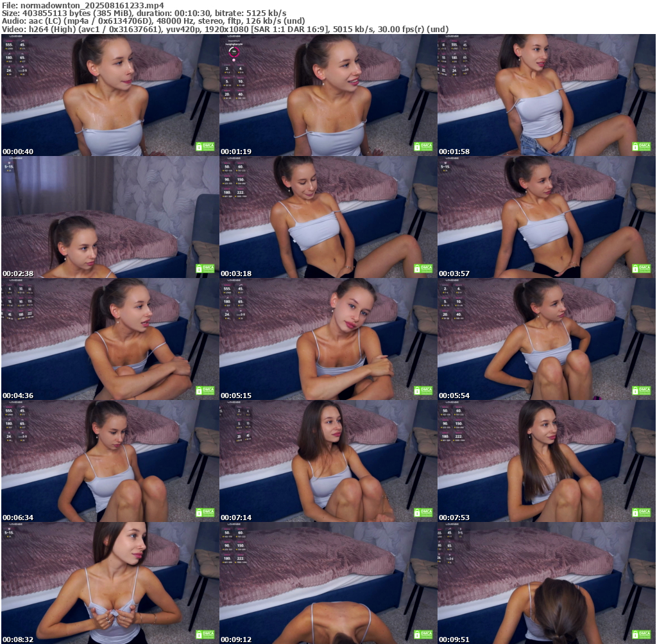Image resolution: width=657 pixels, height=644 pixels.
Task: Click the pink circular timer icon in the 00:01:19 frame
Action: pos(233,52)
